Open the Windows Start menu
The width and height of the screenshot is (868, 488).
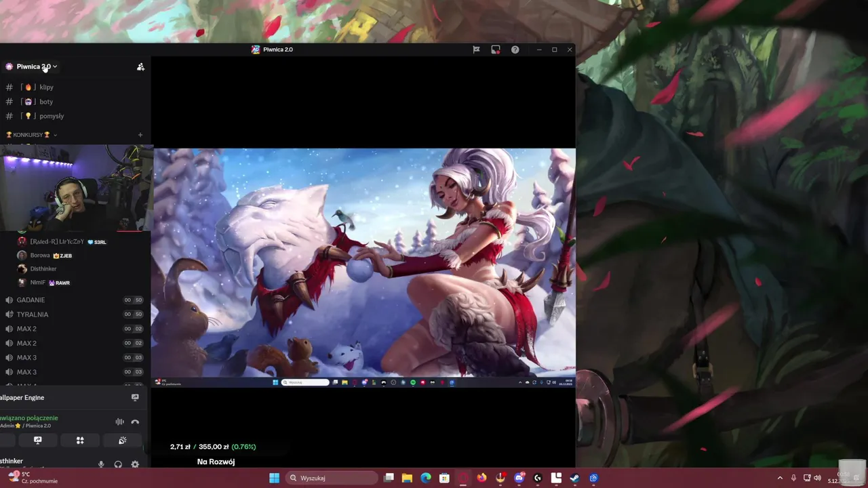[274, 478]
